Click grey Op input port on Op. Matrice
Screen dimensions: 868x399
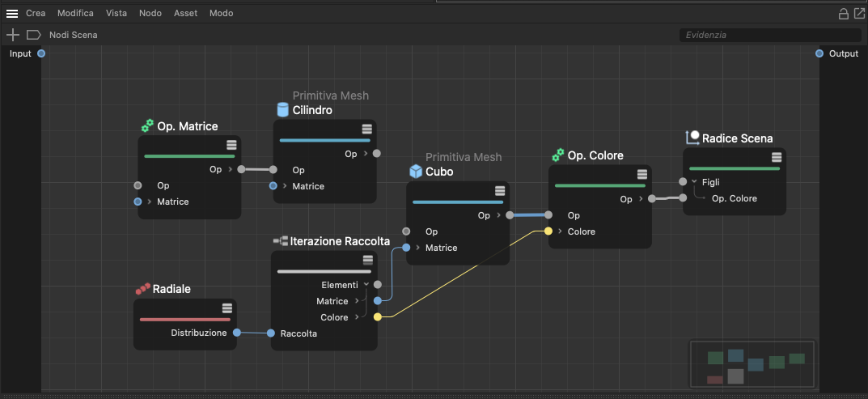(x=138, y=185)
